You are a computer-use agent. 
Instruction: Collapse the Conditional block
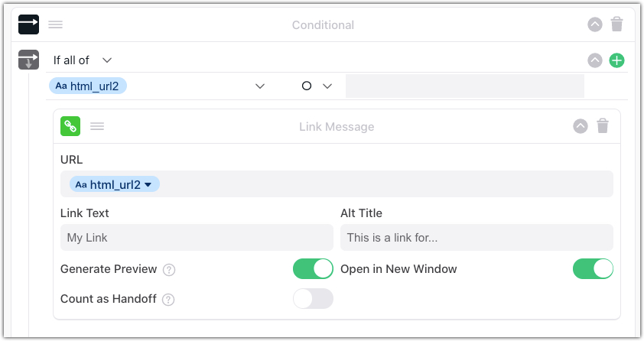594,24
